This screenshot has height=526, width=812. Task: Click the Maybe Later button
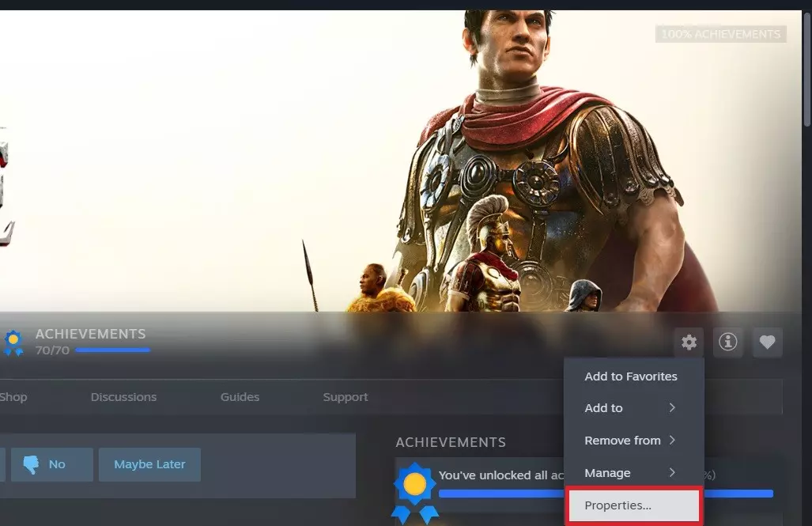tap(149, 464)
